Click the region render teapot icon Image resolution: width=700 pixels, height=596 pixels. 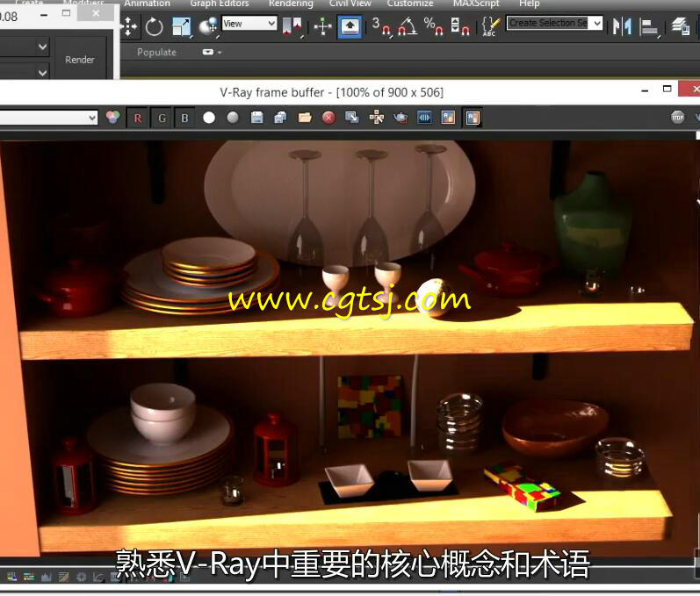[401, 118]
